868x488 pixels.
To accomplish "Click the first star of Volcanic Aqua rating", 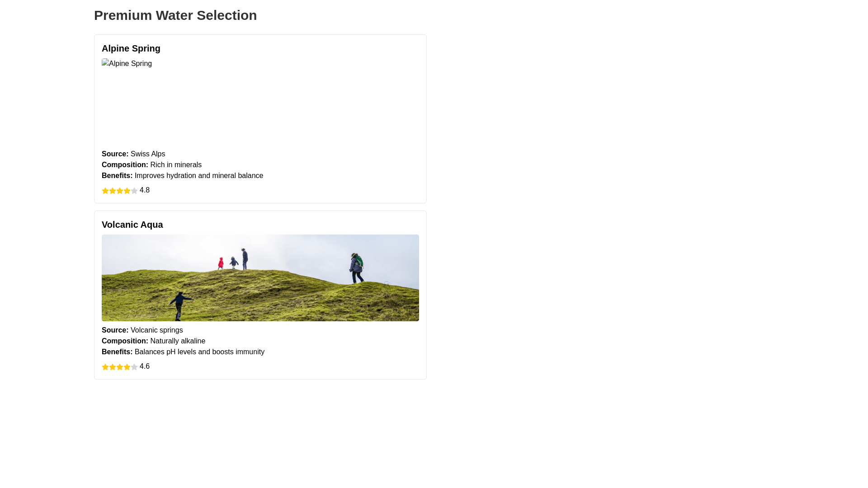I will pyautogui.click(x=105, y=367).
